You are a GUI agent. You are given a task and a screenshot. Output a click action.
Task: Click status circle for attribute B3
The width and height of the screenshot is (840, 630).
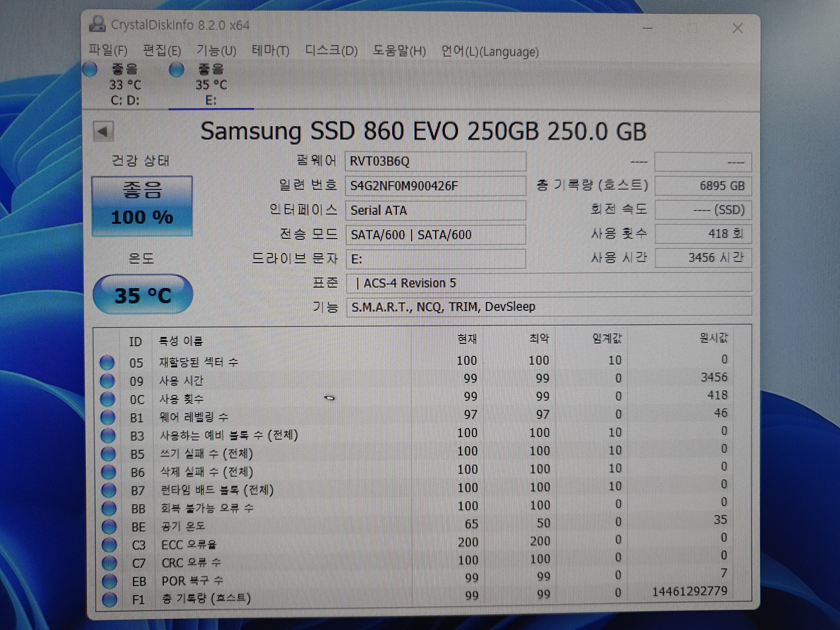tap(108, 436)
